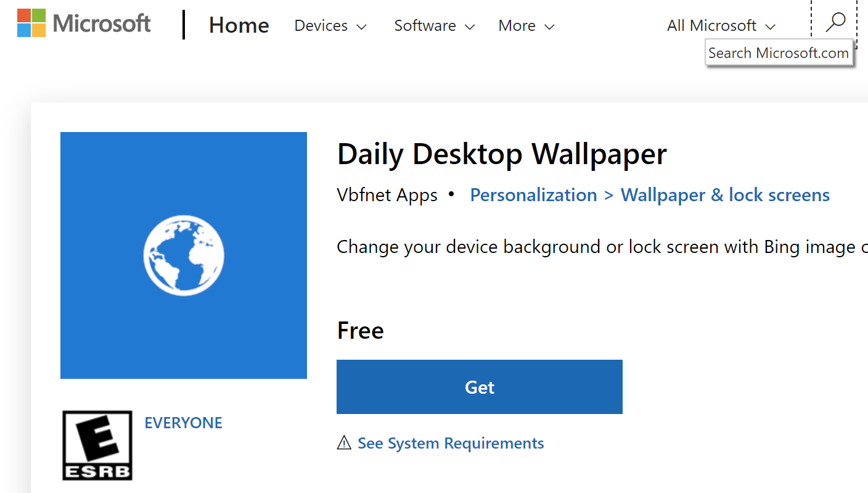Click the Free price label
This screenshot has height=493, width=868.
361,331
